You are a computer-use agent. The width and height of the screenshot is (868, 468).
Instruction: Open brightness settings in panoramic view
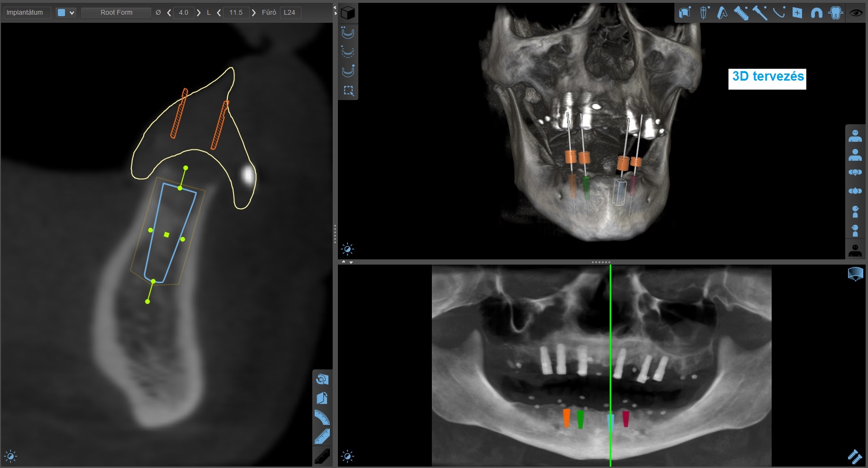tap(347, 457)
